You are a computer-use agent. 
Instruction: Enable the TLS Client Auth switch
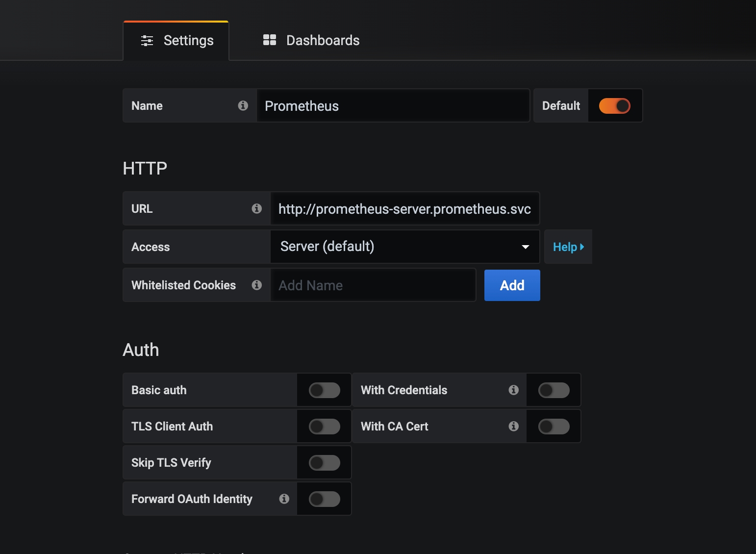(x=324, y=427)
